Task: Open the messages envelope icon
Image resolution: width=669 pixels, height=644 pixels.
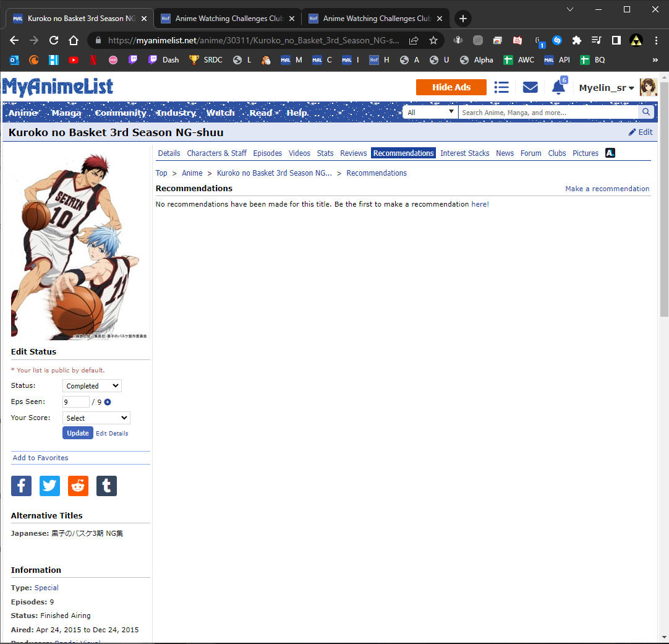Action: (531, 87)
